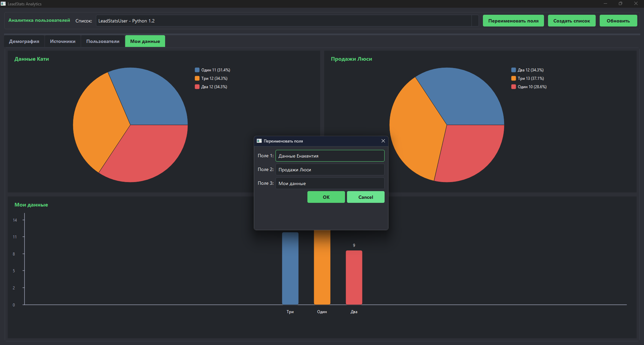Switch to the Демография tab
Viewport: 644px width, 345px height.
(x=24, y=41)
